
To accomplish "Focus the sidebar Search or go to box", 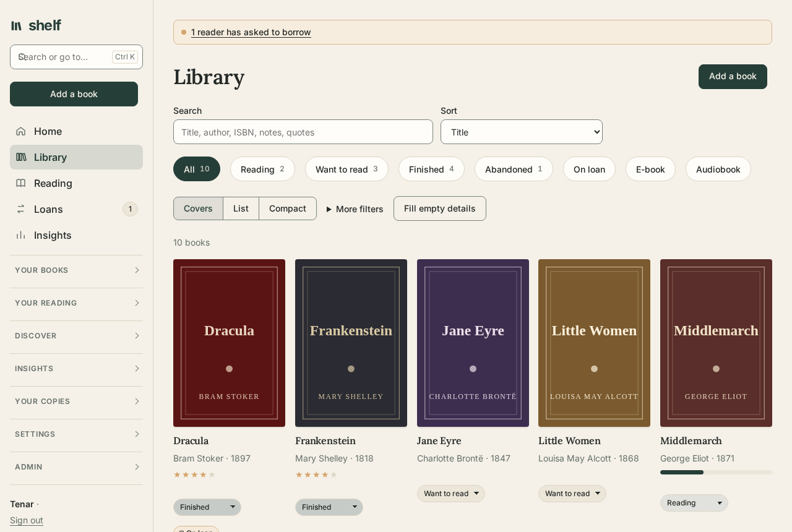I will pos(76,57).
